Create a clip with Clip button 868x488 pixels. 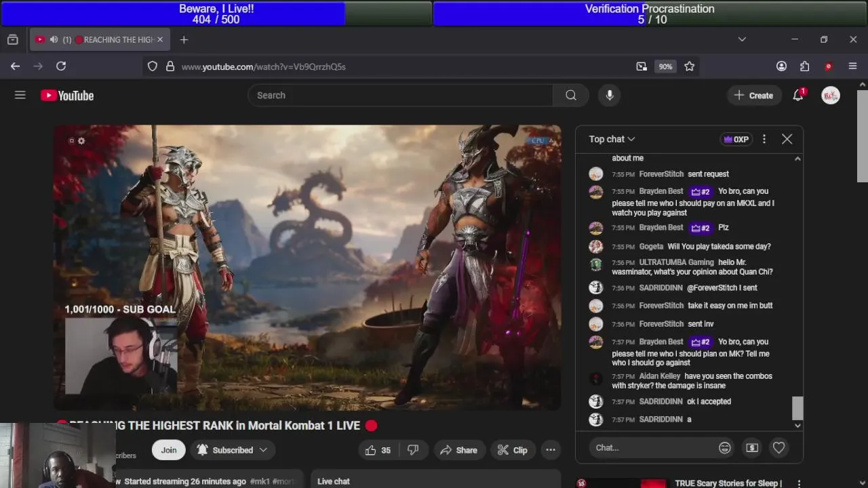click(x=512, y=450)
